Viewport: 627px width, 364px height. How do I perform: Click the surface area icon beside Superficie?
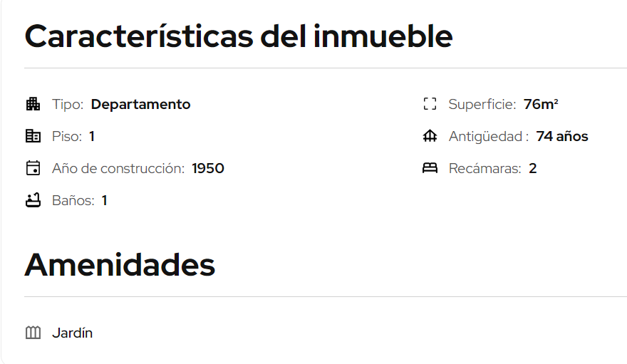pos(430,104)
